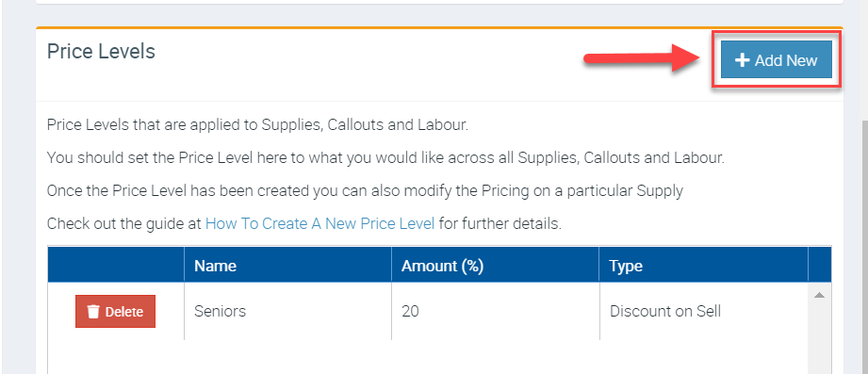Click the Discount on Sell type cell
The height and width of the screenshot is (374, 868).
coord(704,312)
